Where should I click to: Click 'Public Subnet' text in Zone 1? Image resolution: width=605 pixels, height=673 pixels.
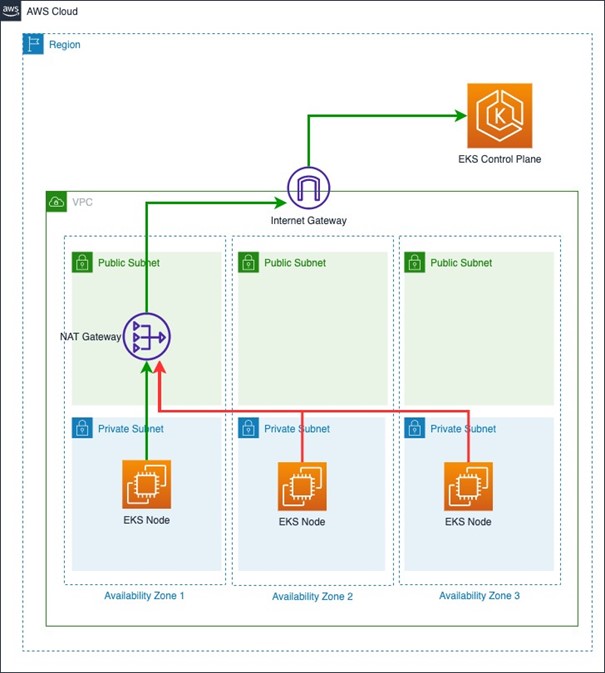(129, 263)
